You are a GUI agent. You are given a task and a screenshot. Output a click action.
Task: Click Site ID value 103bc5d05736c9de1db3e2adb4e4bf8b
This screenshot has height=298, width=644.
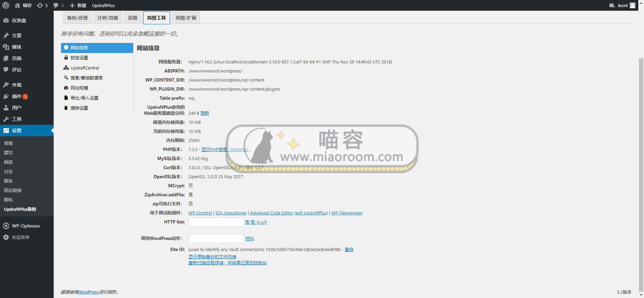[x=303, y=250]
